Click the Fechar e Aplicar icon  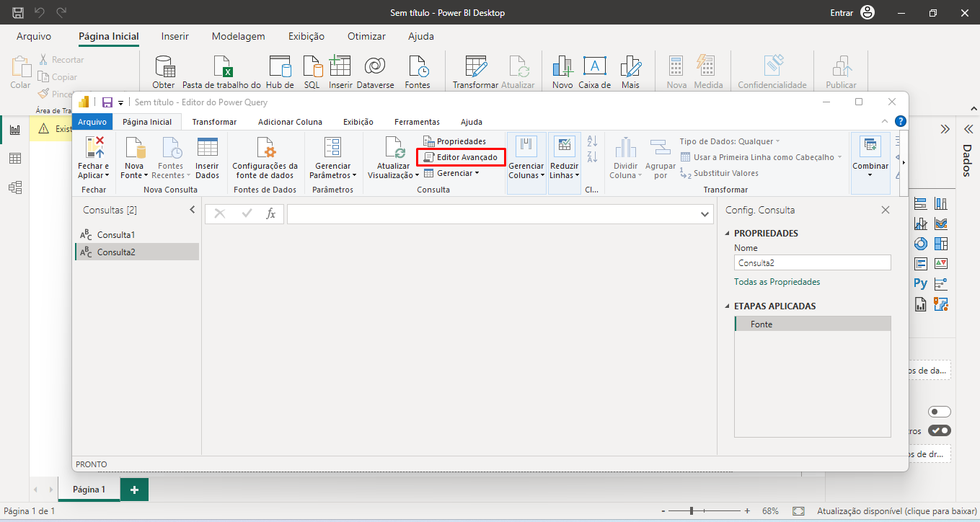point(94,148)
